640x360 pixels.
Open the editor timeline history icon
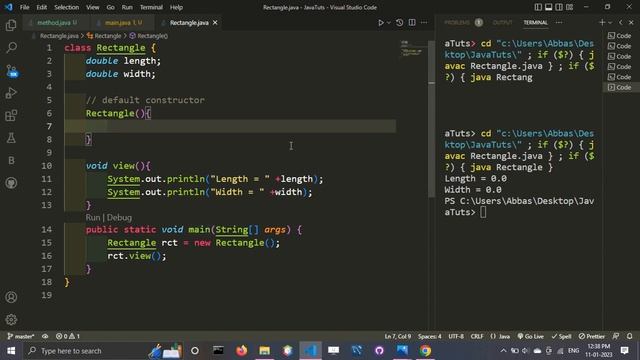coord(399,23)
